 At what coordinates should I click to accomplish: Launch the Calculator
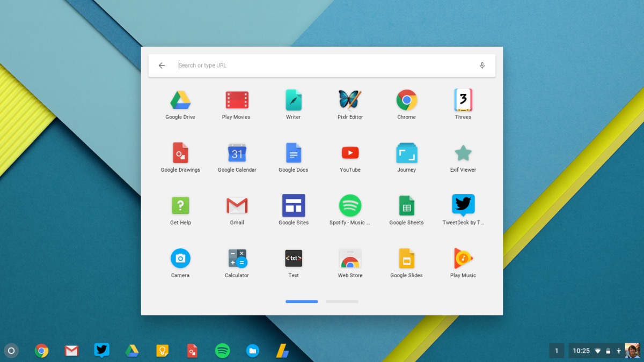click(x=237, y=258)
